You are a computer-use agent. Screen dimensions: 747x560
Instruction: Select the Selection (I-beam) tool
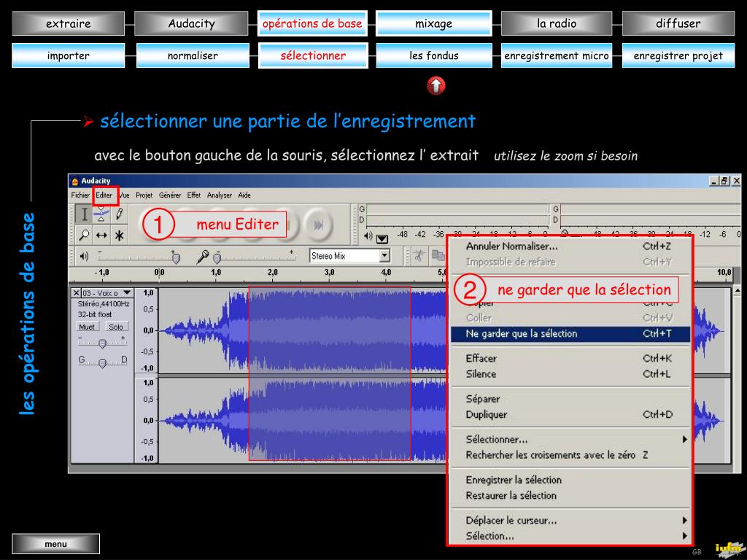click(85, 214)
